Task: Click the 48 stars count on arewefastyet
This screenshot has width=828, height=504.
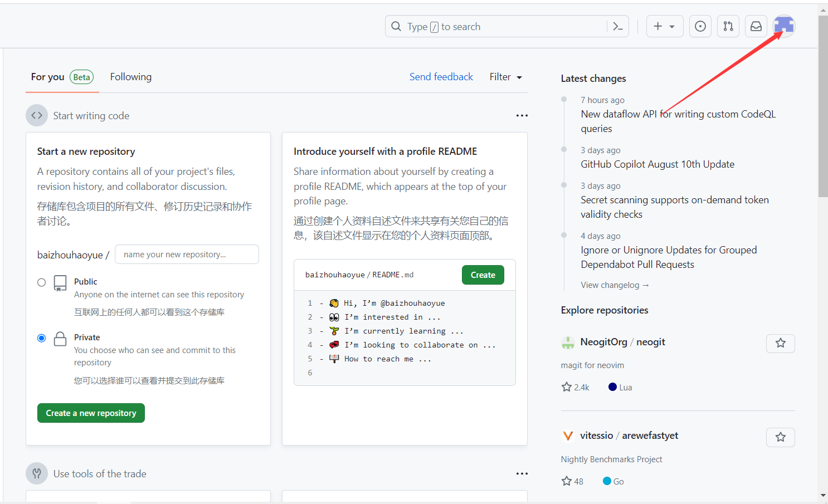Action: click(572, 481)
